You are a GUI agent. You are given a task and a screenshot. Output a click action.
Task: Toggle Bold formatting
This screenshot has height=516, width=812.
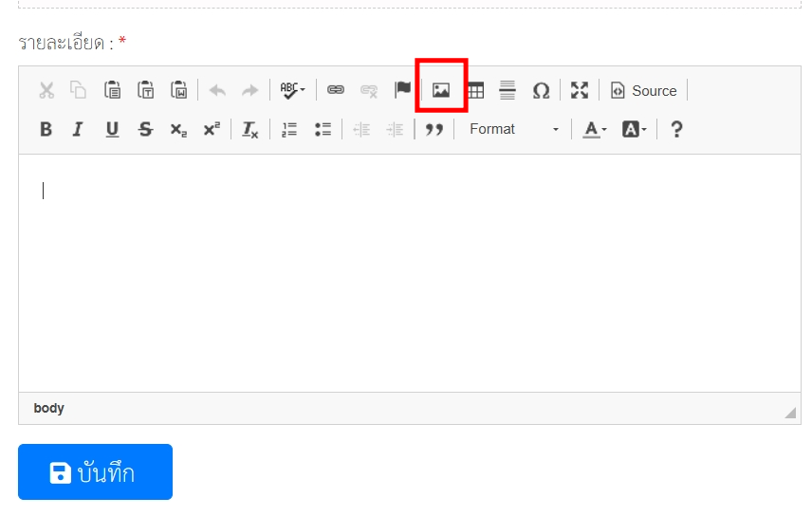pyautogui.click(x=46, y=130)
